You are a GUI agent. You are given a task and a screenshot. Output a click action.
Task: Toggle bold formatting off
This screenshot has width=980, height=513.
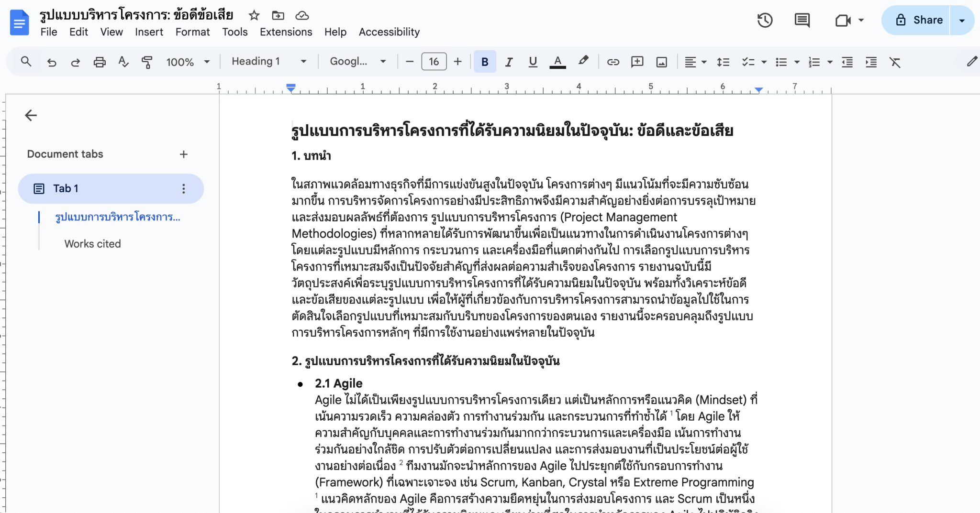485,62
